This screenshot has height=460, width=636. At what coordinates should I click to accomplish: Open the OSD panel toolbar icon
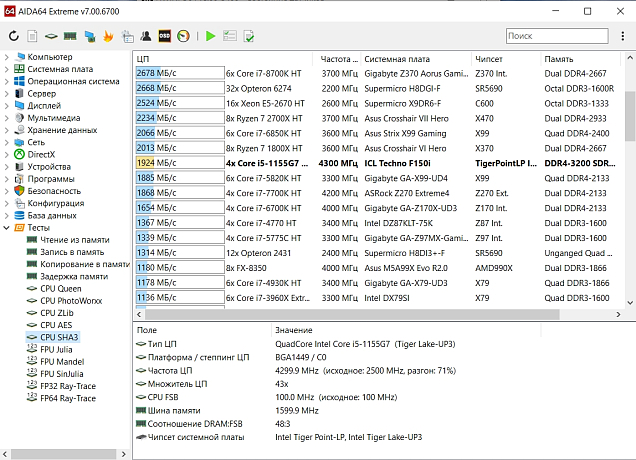[164, 36]
